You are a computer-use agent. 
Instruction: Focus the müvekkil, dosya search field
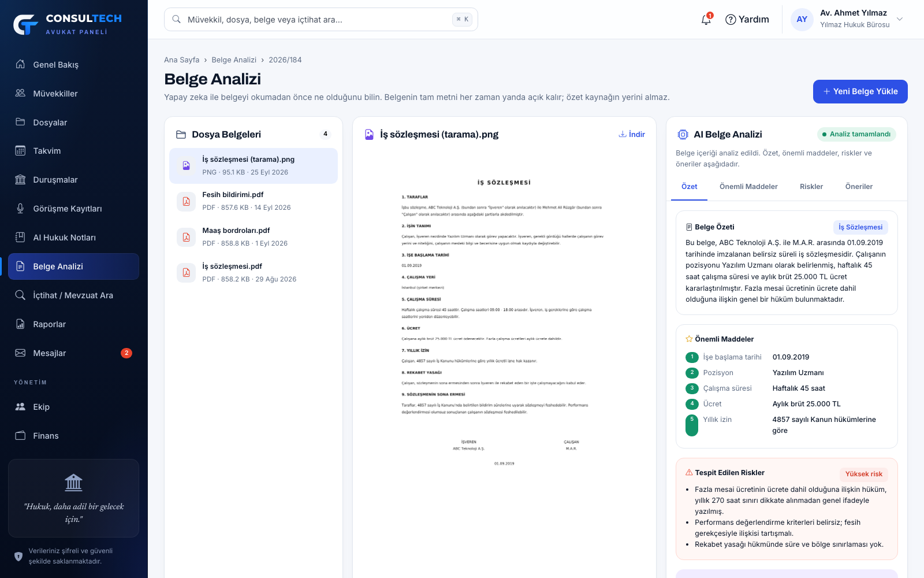pos(321,19)
